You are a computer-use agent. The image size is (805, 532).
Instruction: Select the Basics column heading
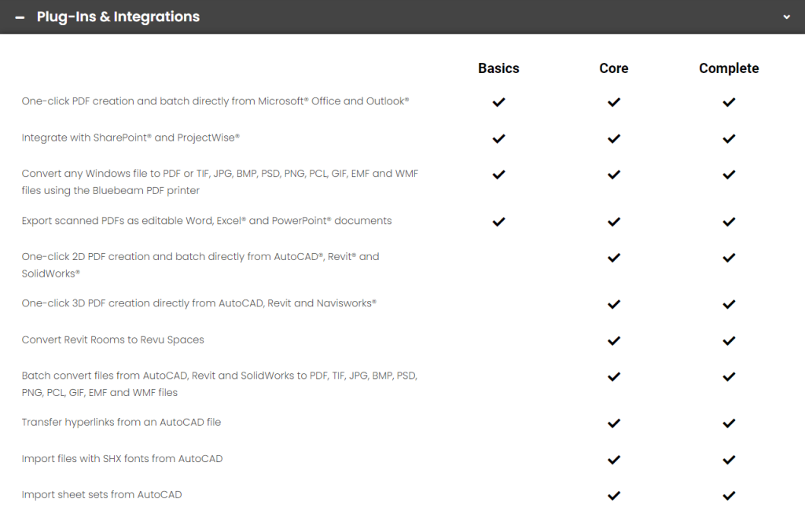[498, 68]
